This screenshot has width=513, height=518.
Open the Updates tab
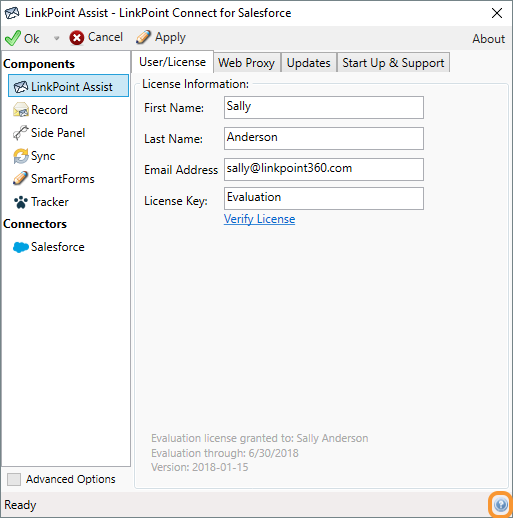pos(309,63)
